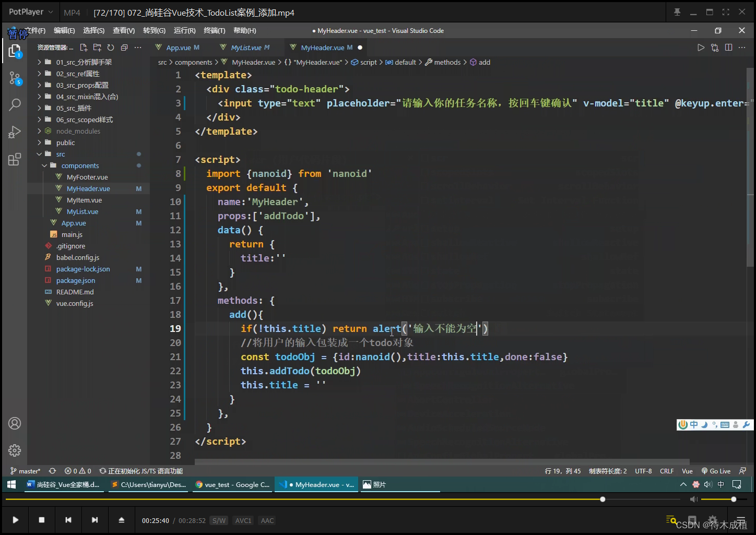
Task: Open Run and Debug view
Action: 15,132
